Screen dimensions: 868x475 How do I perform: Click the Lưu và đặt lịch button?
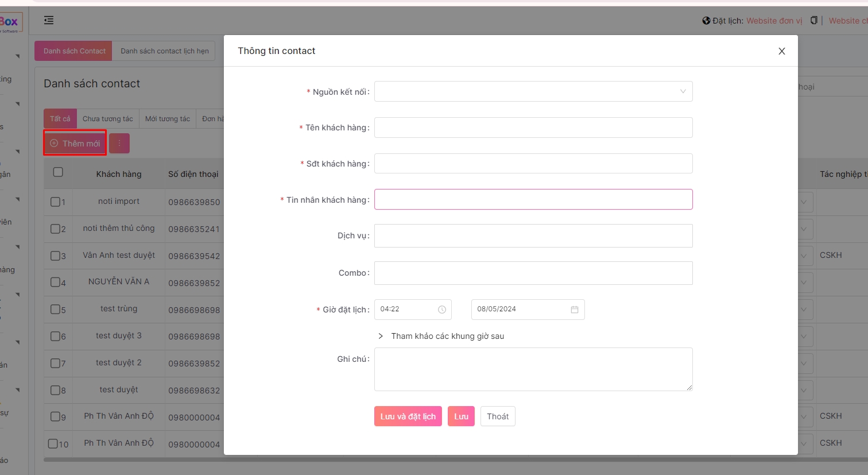tap(408, 416)
